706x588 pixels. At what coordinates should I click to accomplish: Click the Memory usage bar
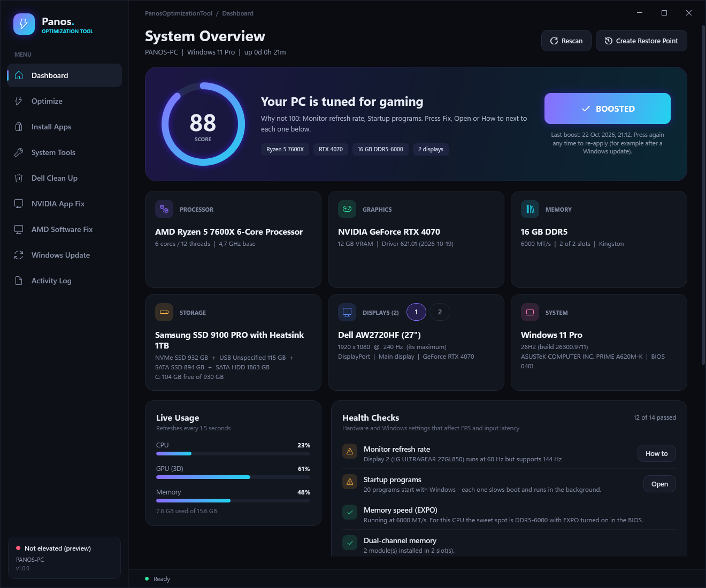point(233,501)
